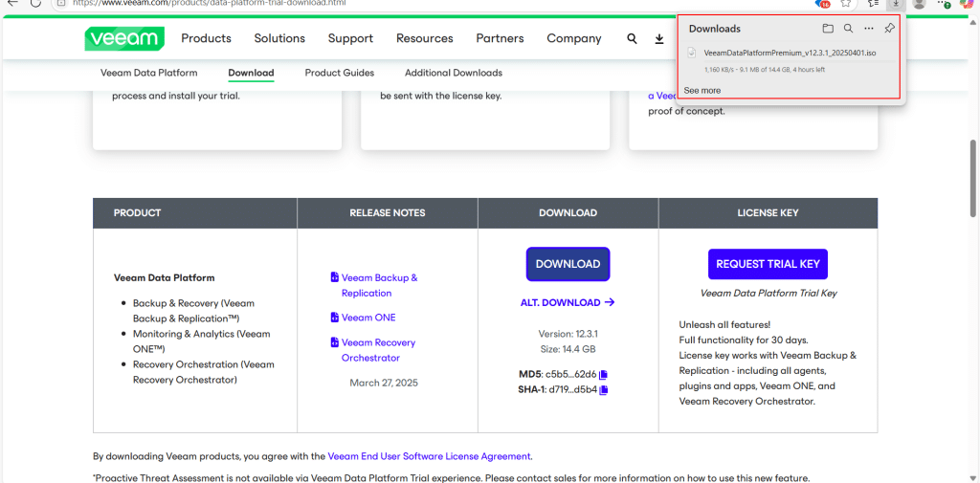Click the DOWNLOAD column header

coord(568,213)
